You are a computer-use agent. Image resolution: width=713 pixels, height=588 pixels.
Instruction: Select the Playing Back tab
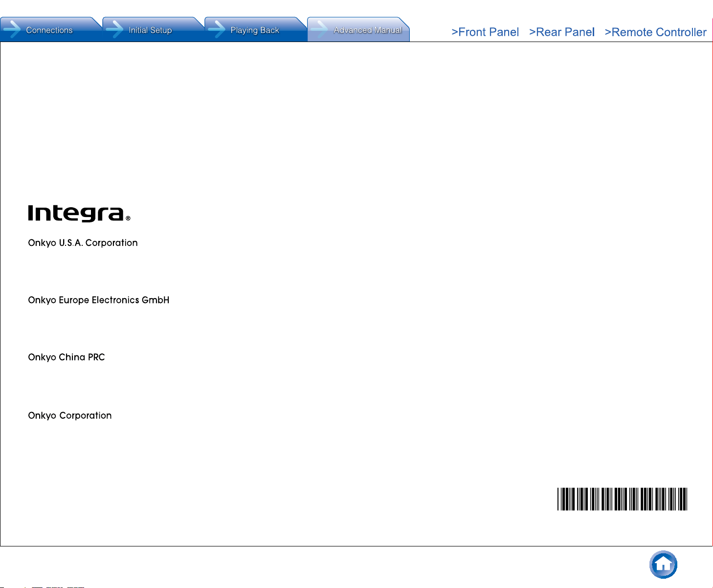point(256,29)
